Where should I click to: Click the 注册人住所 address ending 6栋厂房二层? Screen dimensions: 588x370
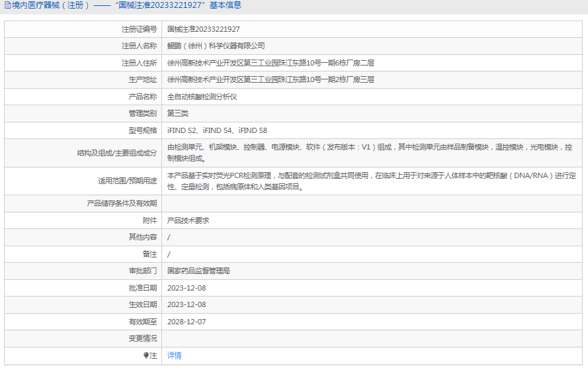(271, 63)
